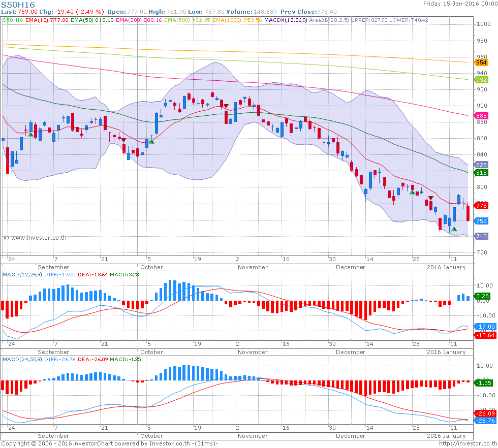Click the September label under the MACD(24,50,9) panel
This screenshot has height=448, width=498.
click(x=53, y=436)
